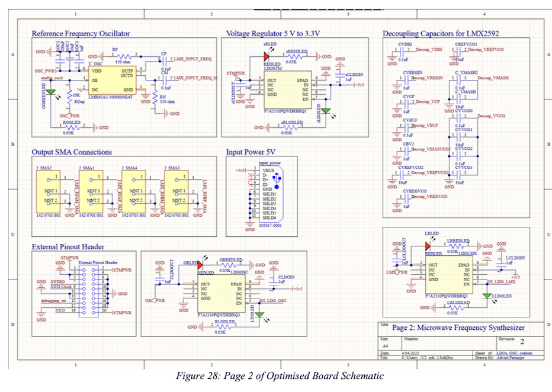This screenshot has width=552, height=392.
Task: Select the Reference Frequency Oscillator section title
Action: [x=81, y=33]
